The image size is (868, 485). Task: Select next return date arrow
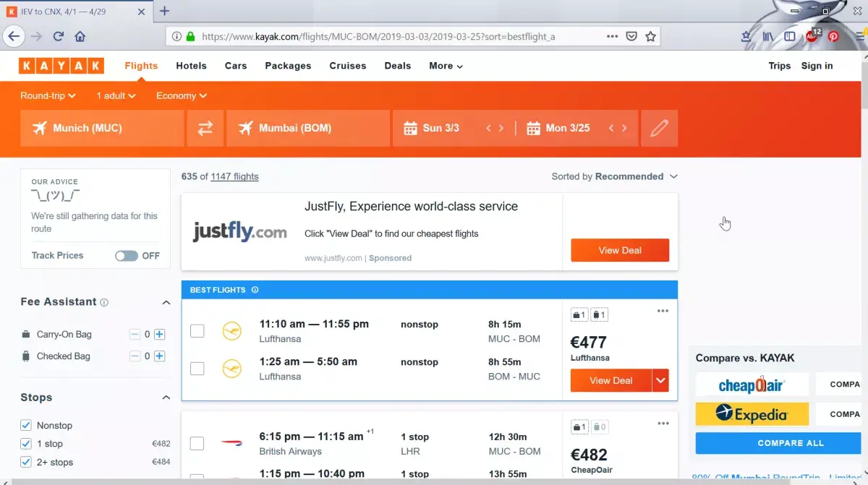[x=624, y=128]
